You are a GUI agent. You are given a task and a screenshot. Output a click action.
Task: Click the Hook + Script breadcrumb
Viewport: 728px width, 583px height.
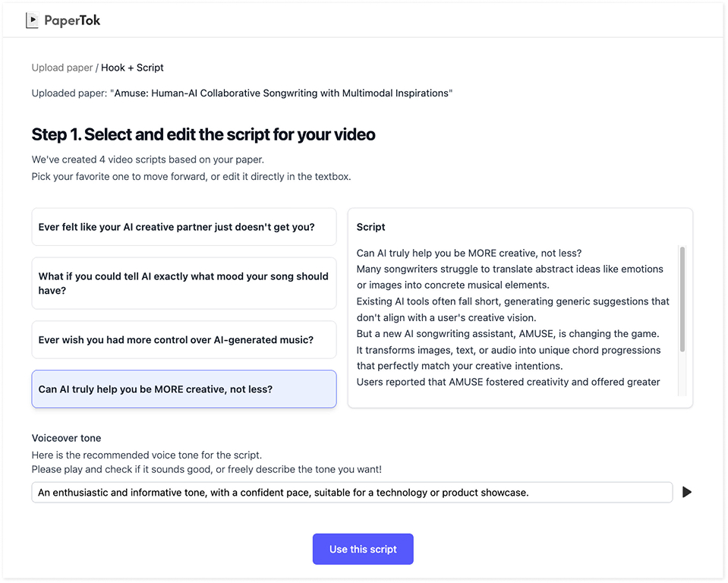tap(132, 68)
